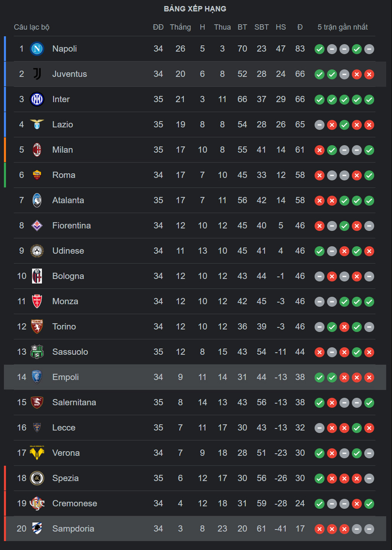Image resolution: width=392 pixels, height=550 pixels.
Task: Click the 5 trận gần nhất header
Action: 343,27
